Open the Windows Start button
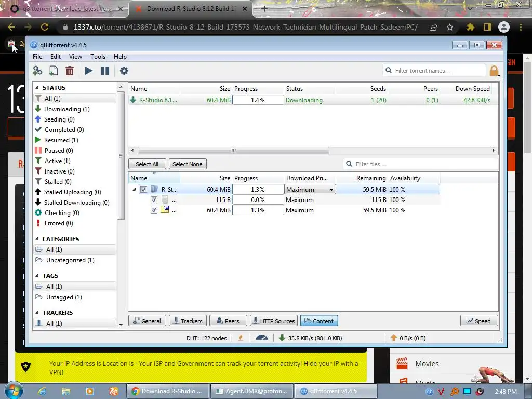532x399 pixels. [14, 391]
